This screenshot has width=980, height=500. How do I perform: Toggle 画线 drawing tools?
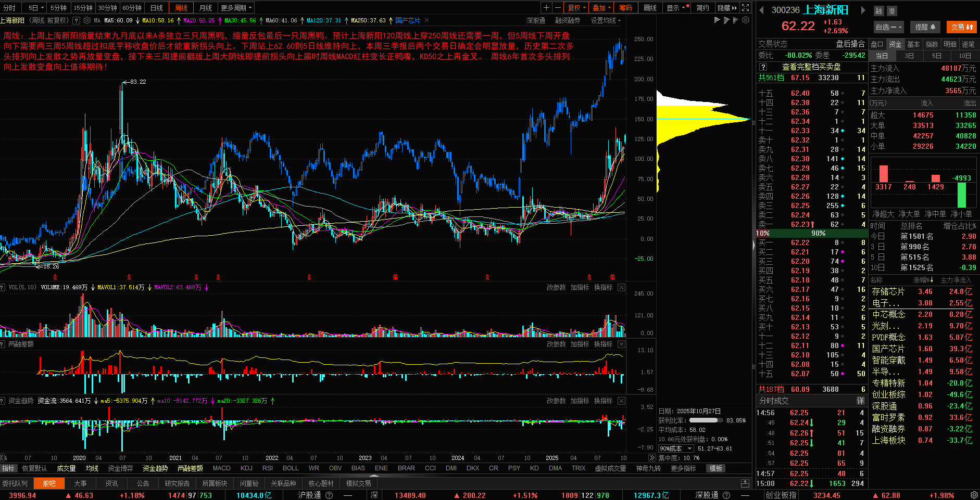click(x=650, y=8)
